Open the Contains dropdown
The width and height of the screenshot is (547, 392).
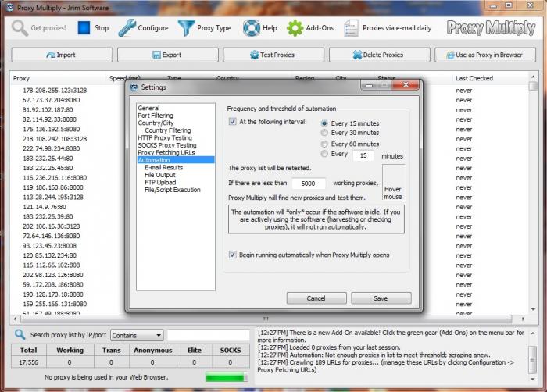[x=137, y=335]
